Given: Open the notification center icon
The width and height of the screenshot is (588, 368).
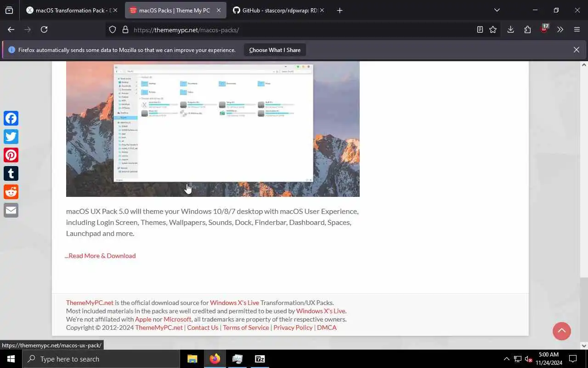Looking at the screenshot, I should coord(573,359).
